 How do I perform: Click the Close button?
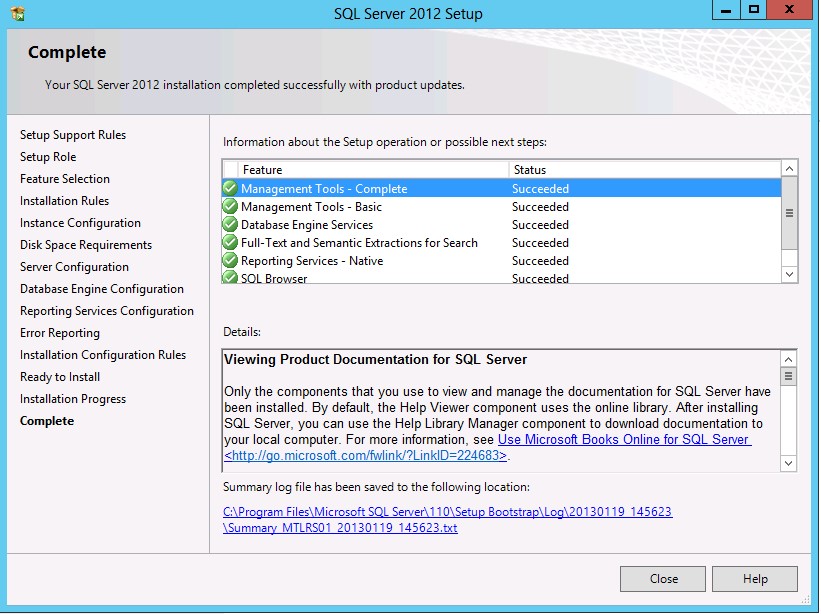click(663, 578)
